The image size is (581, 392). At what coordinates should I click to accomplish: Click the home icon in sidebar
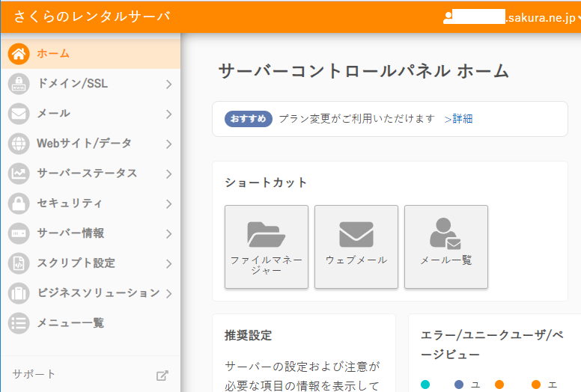tap(19, 54)
